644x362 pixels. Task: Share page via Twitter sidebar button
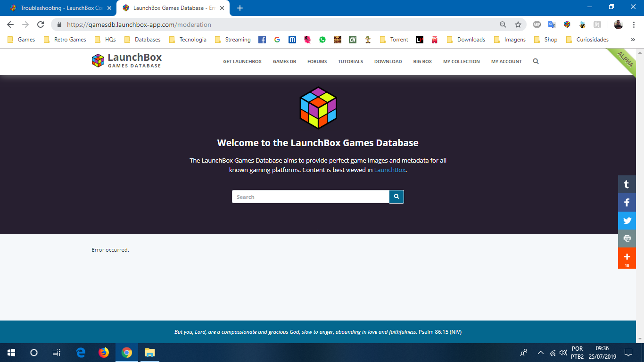click(x=627, y=221)
